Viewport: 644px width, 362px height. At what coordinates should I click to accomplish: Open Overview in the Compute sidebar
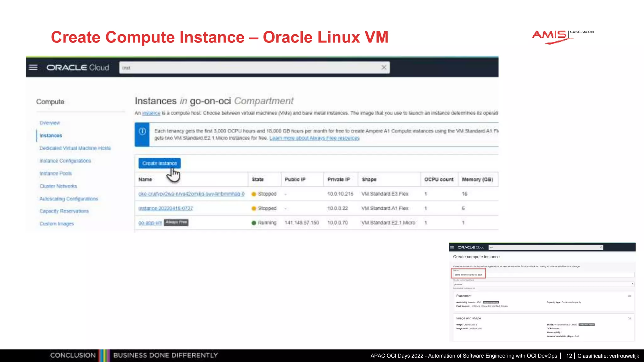pyautogui.click(x=50, y=123)
